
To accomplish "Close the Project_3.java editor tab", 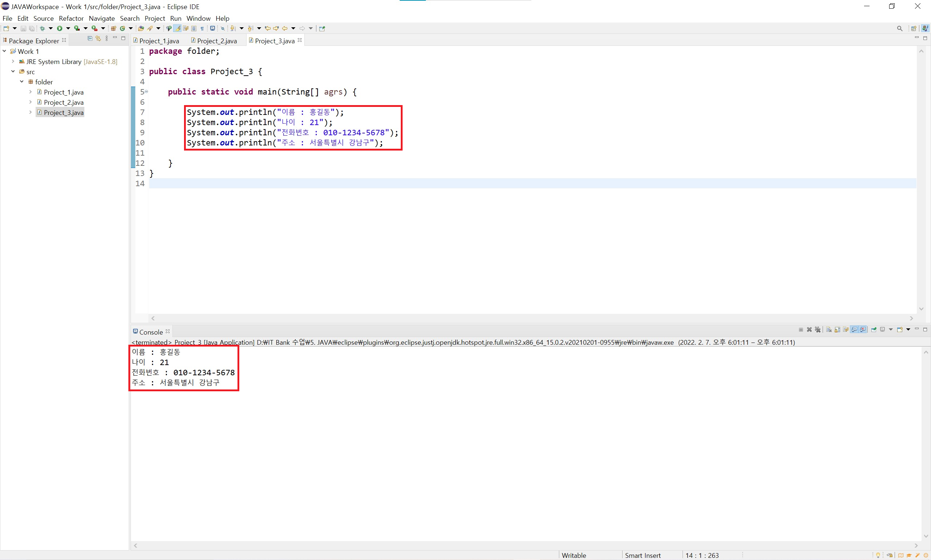I will 300,40.
